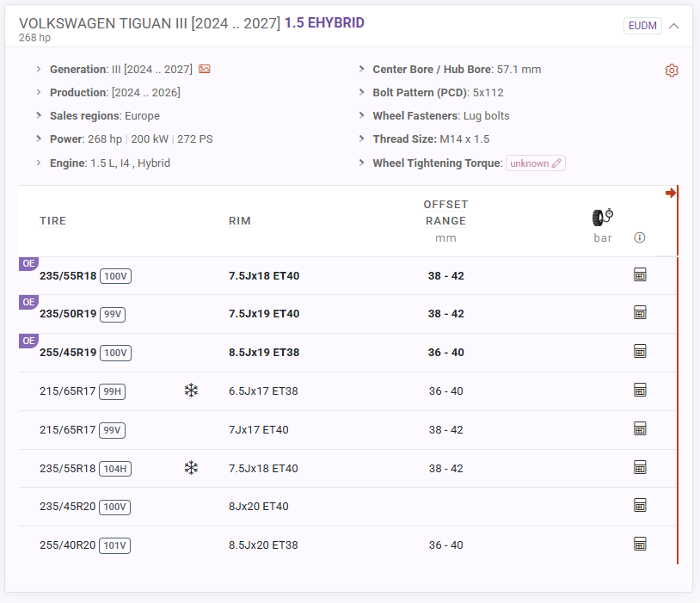The height and width of the screenshot is (603, 700).
Task: Select rim 8.5Jx20 ET38
Action: [263, 545]
